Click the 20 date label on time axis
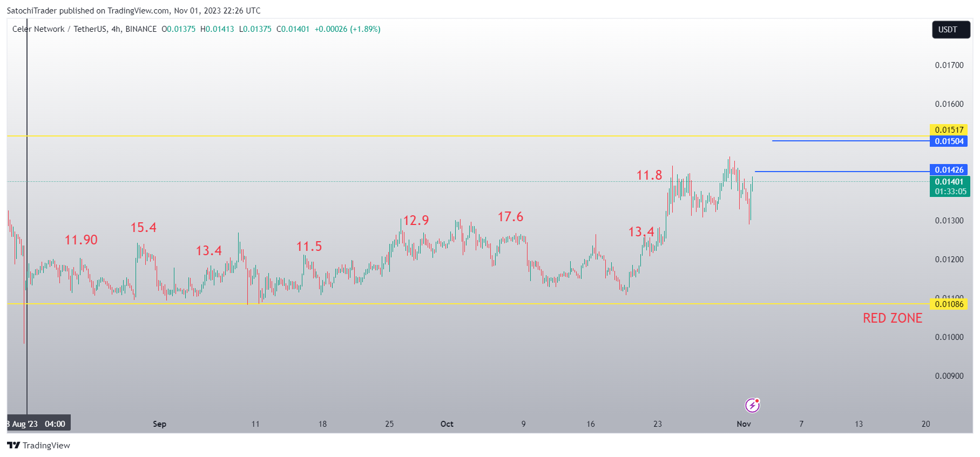The height and width of the screenshot is (457, 980). [x=926, y=424]
